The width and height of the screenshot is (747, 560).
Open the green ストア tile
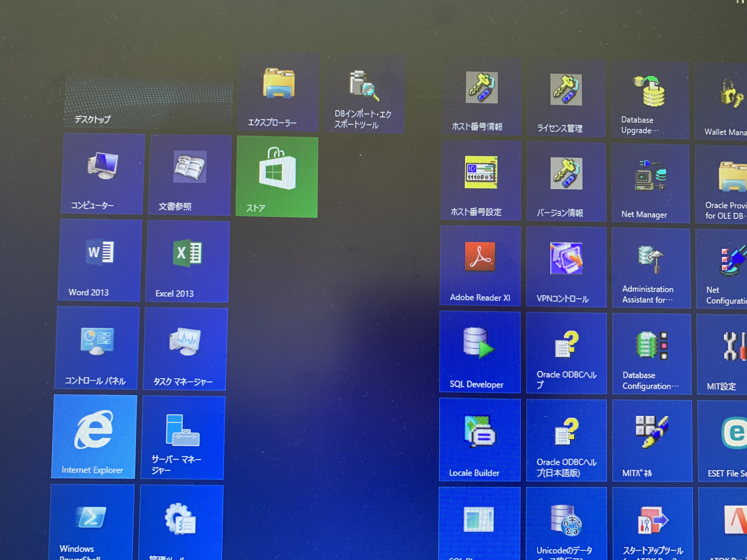click(277, 177)
